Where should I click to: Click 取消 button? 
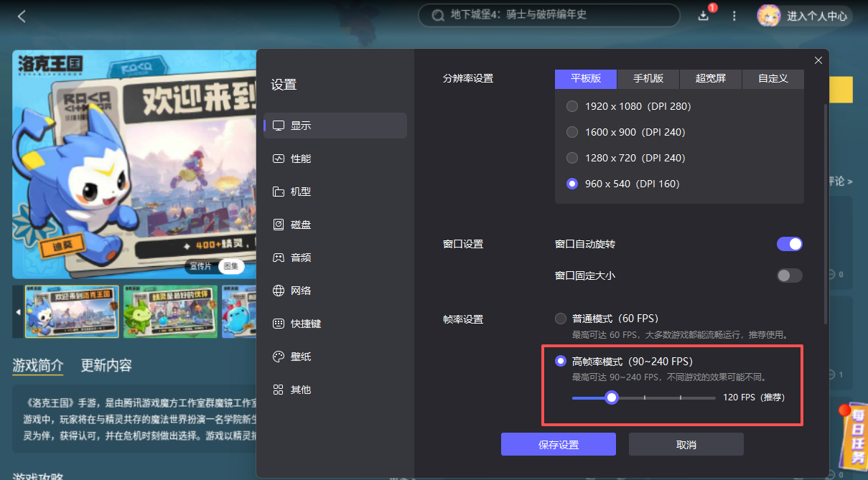(x=686, y=445)
